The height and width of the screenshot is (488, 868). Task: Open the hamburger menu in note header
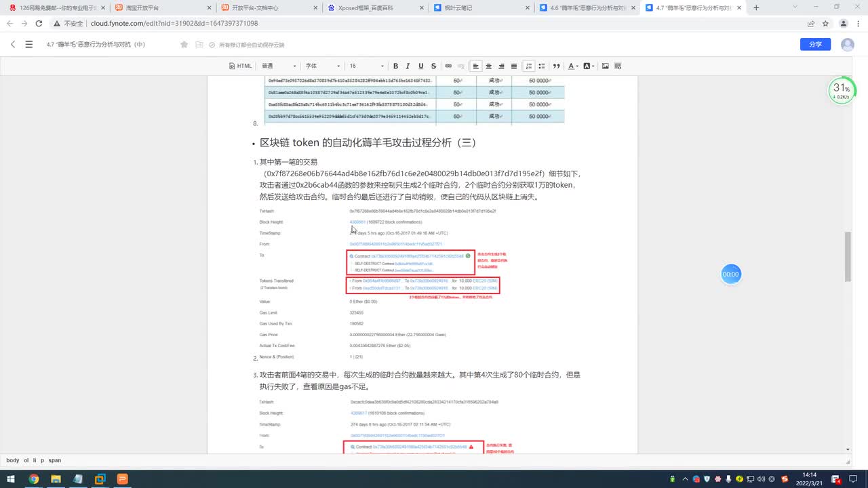coord(28,44)
